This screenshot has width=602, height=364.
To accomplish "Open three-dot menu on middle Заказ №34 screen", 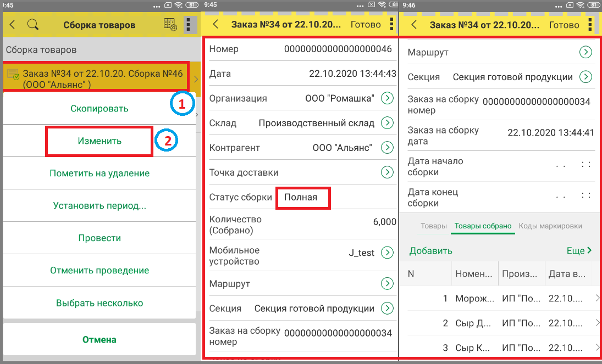I will (x=391, y=24).
